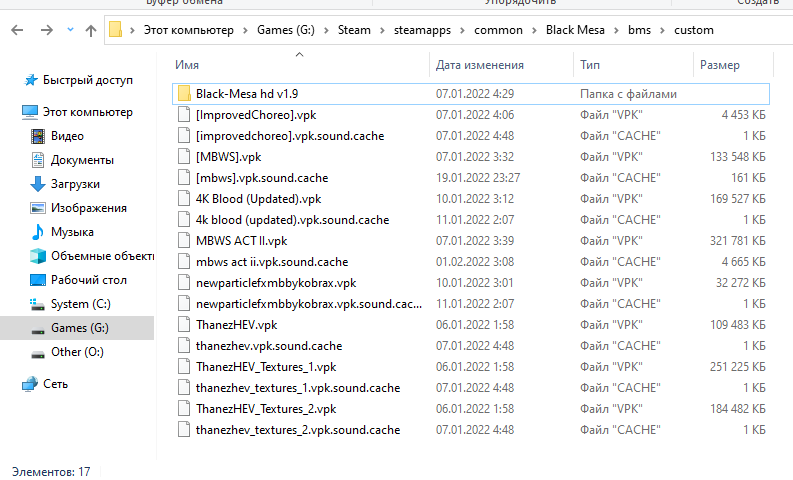Select 'custom' breadcrumb segment

(x=693, y=30)
